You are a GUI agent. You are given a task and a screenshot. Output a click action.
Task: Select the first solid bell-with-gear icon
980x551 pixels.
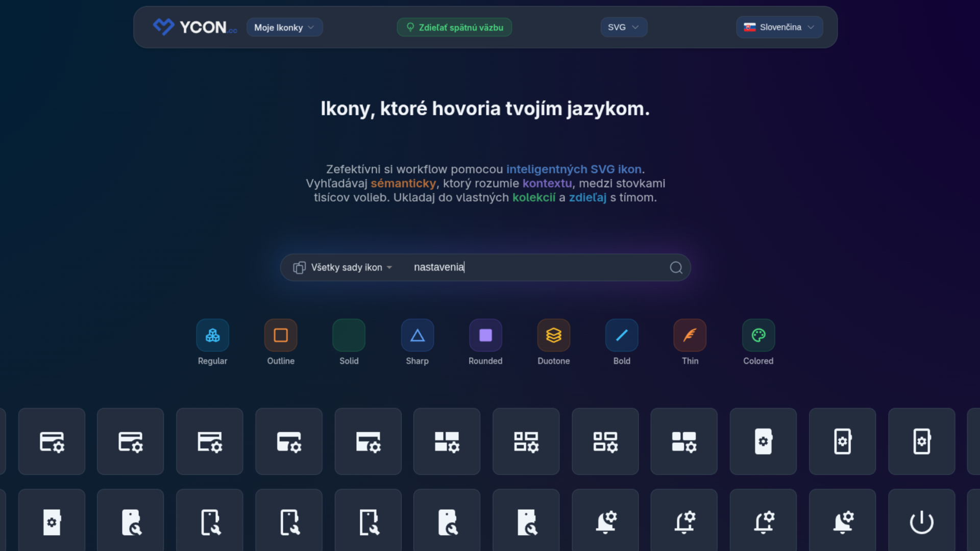pos(605,522)
